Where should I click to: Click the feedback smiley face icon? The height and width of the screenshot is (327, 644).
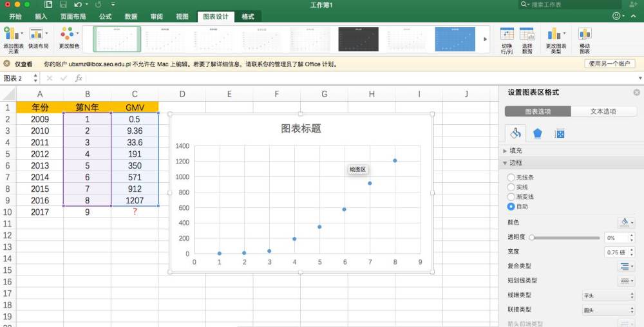tap(616, 16)
